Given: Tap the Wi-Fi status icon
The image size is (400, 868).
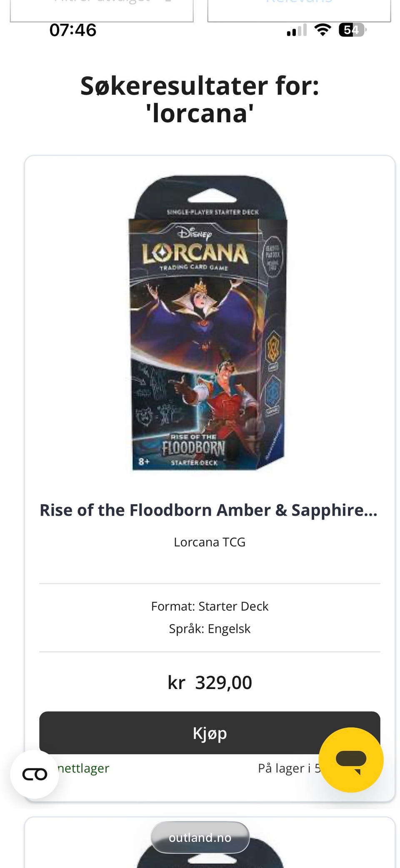Looking at the screenshot, I should 322,30.
